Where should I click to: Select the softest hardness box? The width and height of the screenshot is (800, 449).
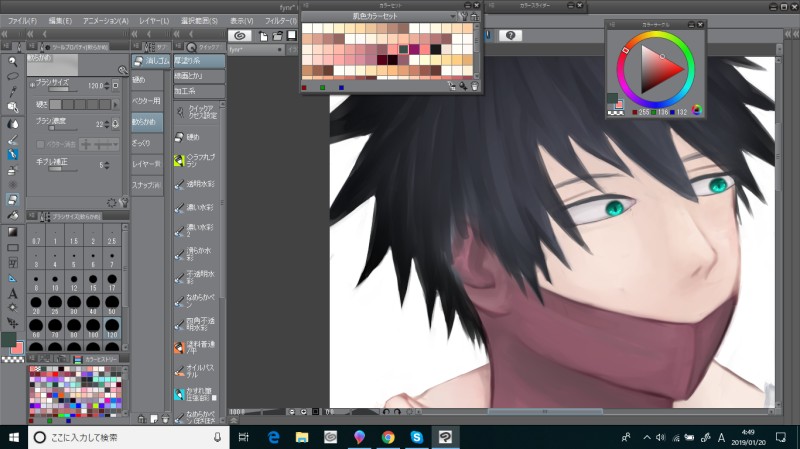point(56,105)
